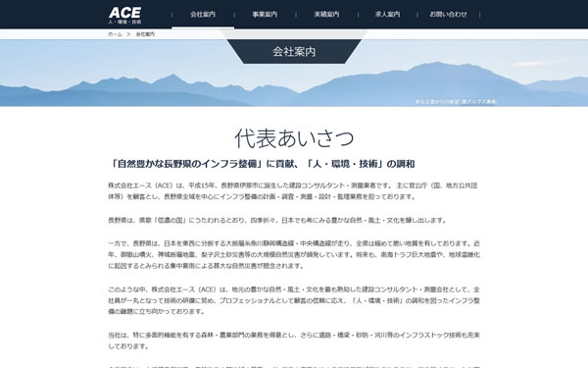588x368 pixels.
Task: Click the ホーム breadcrumb link
Action: pyautogui.click(x=115, y=34)
